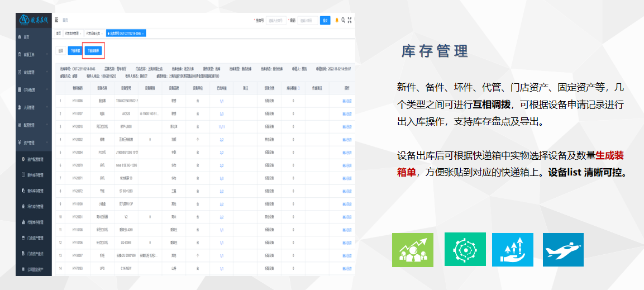Open the search magnifier icon

[343, 20]
